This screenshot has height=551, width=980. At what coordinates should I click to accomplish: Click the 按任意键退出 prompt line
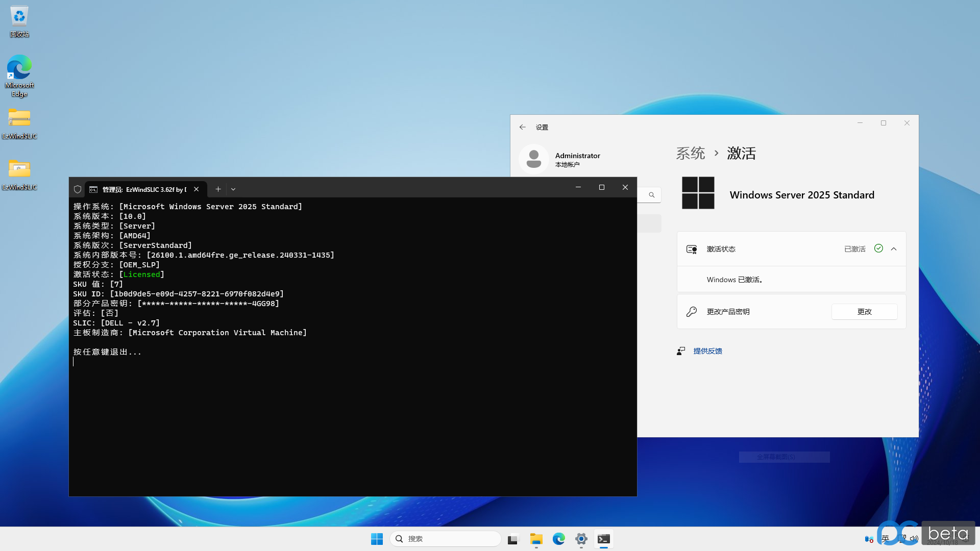click(107, 352)
